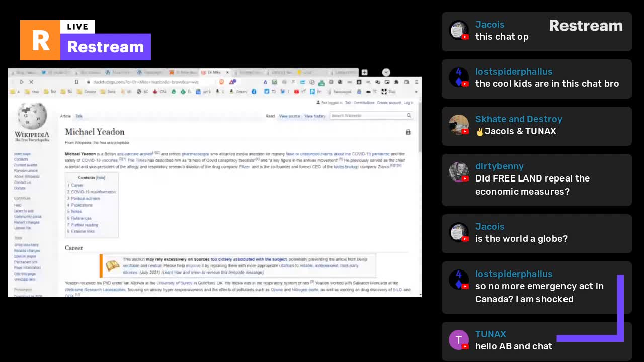This screenshot has width=644, height=362.
Task: Click the first folder bookmark labeled A
Action: pyautogui.click(x=15, y=92)
